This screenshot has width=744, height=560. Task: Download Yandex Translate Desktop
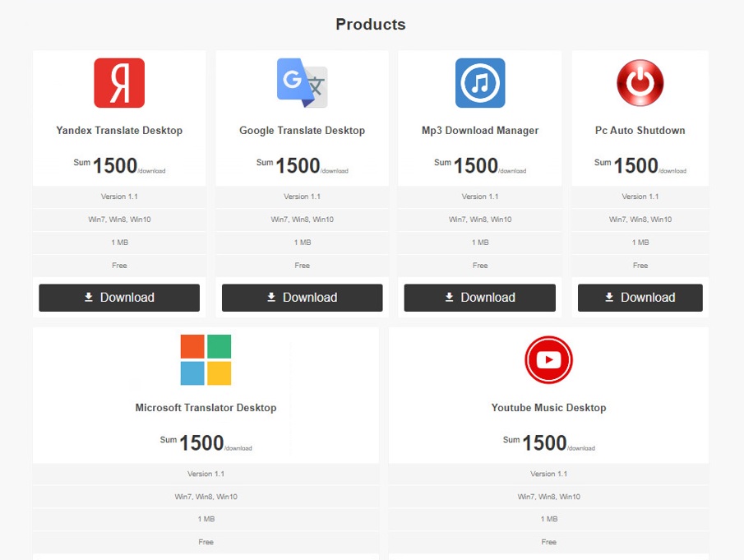click(119, 298)
